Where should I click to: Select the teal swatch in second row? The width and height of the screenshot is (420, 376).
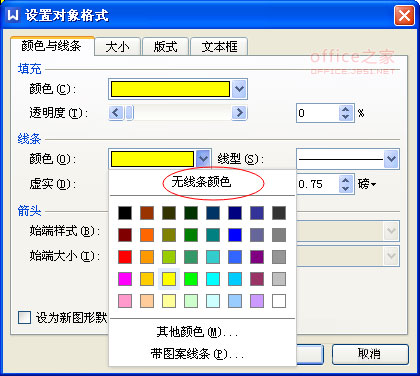pos(213,235)
